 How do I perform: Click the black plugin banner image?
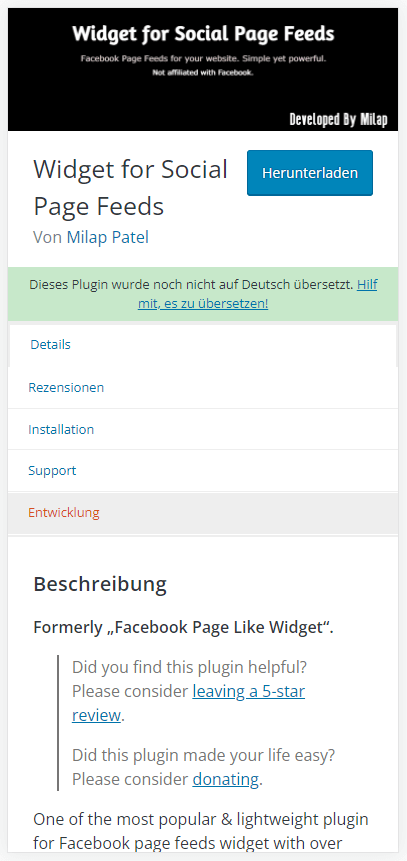(x=203, y=69)
